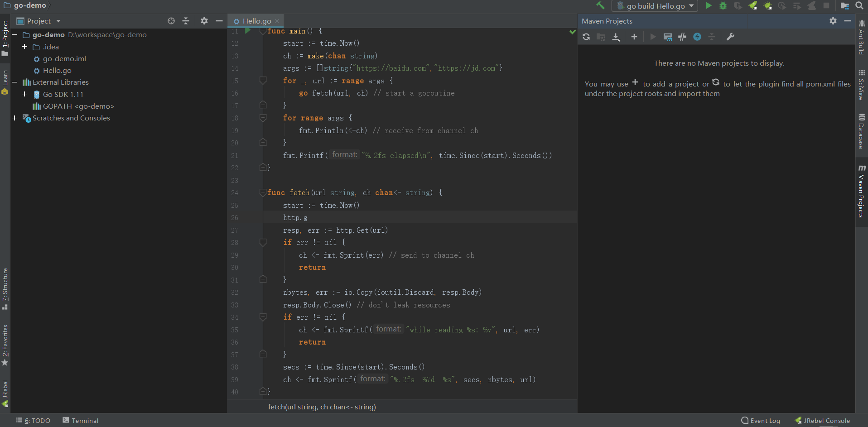868x427 pixels.
Task: Open run configuration dropdown go build Hello.go
Action: coord(656,6)
